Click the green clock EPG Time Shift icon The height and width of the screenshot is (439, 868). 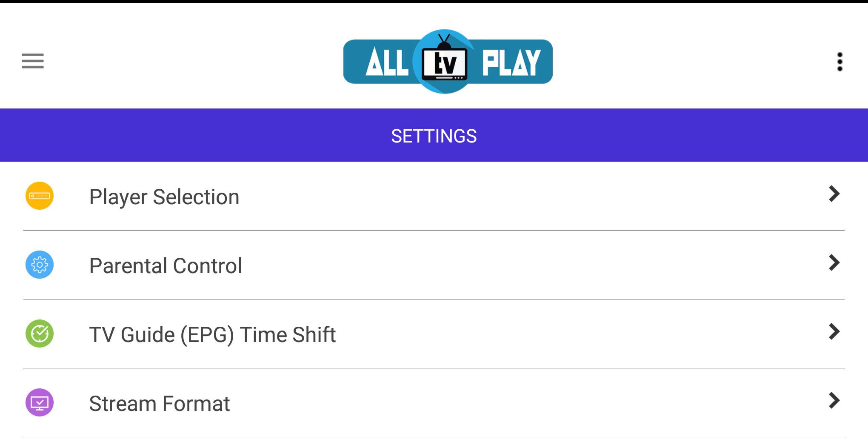(x=40, y=334)
